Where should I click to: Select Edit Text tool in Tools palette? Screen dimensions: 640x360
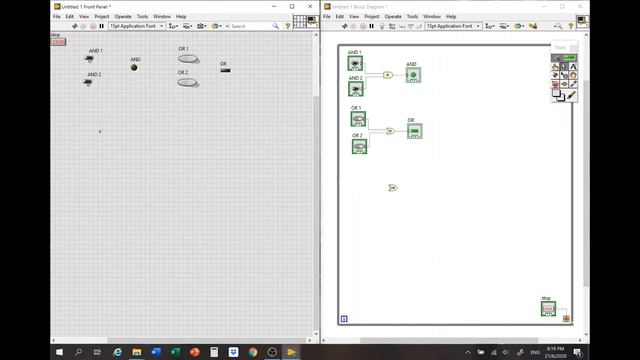click(573, 67)
